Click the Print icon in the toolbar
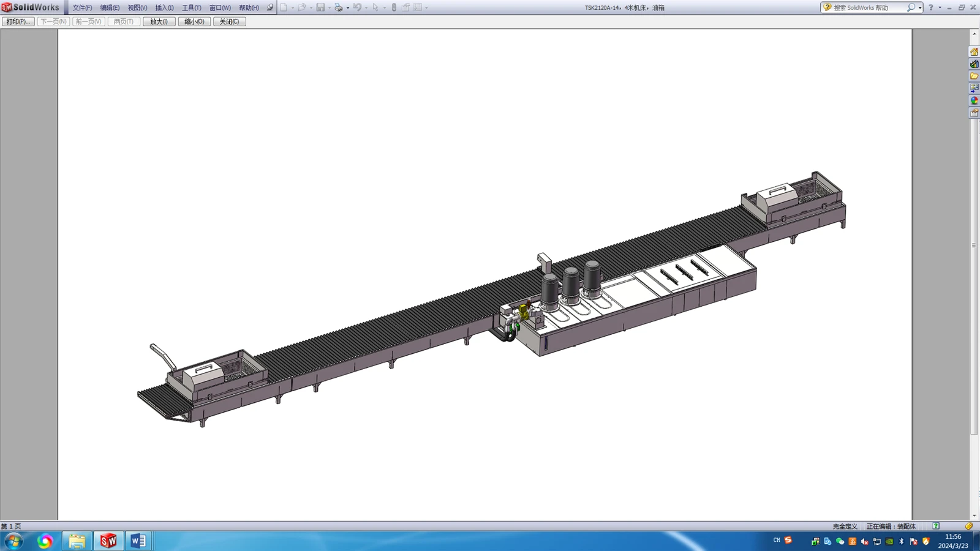The image size is (980, 551). pos(339,7)
